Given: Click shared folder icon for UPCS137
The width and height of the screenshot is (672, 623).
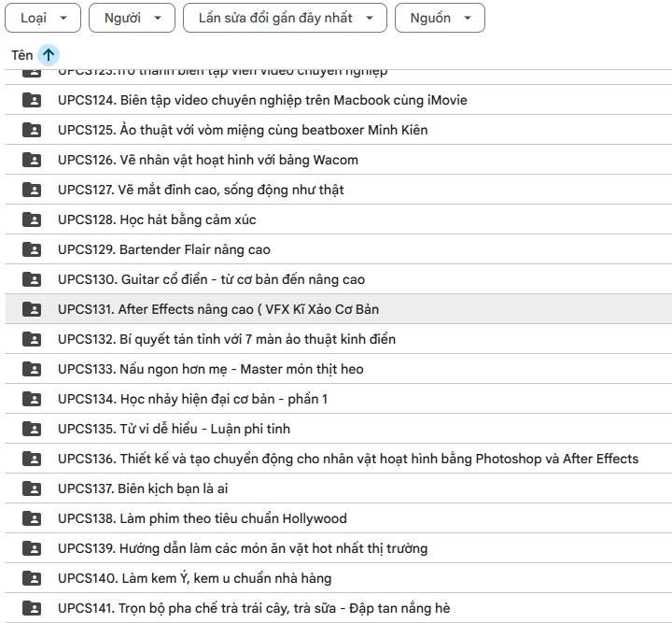Looking at the screenshot, I should click(x=32, y=488).
